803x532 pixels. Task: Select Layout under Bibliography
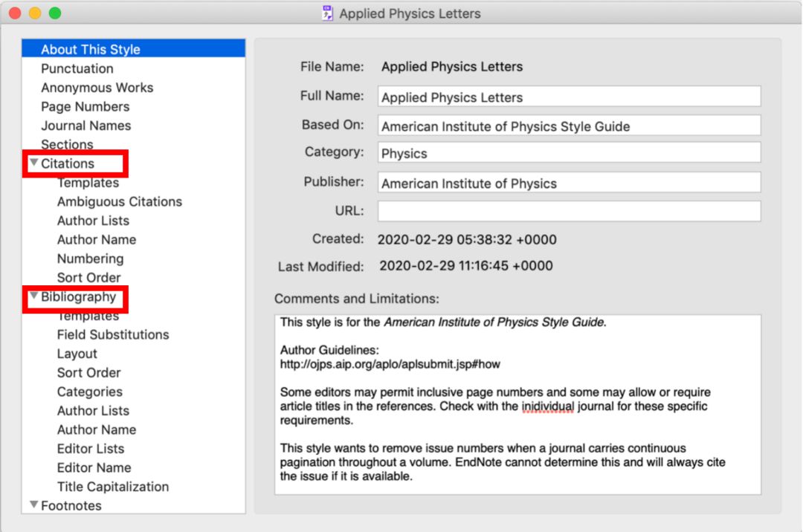point(77,354)
